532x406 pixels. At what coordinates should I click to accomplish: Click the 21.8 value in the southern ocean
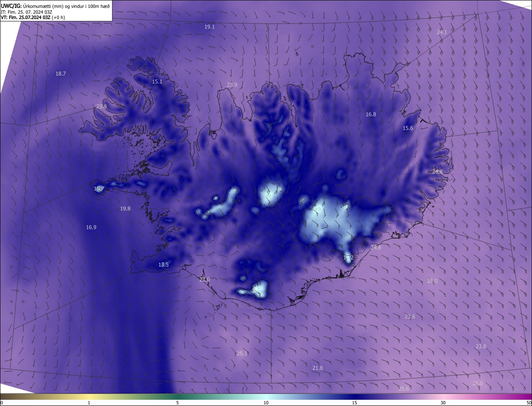point(318,368)
